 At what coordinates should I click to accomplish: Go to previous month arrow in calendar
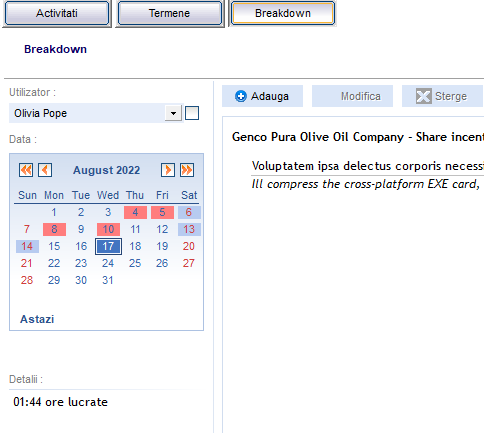(45, 170)
